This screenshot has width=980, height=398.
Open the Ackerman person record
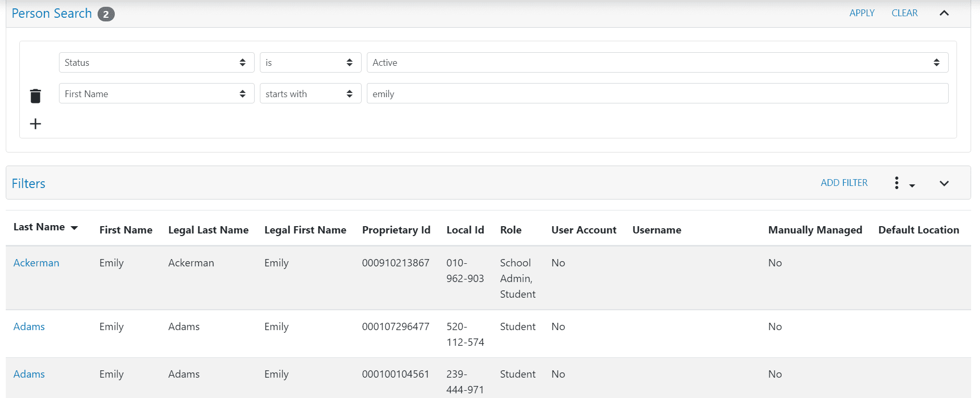(36, 263)
